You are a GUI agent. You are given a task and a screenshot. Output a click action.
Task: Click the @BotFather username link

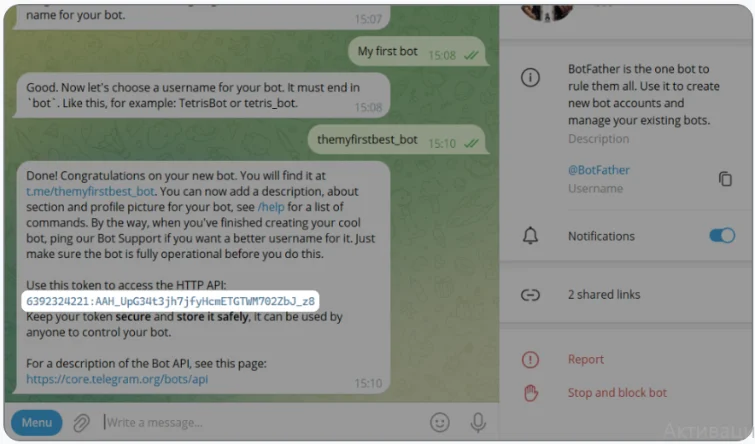click(x=599, y=170)
